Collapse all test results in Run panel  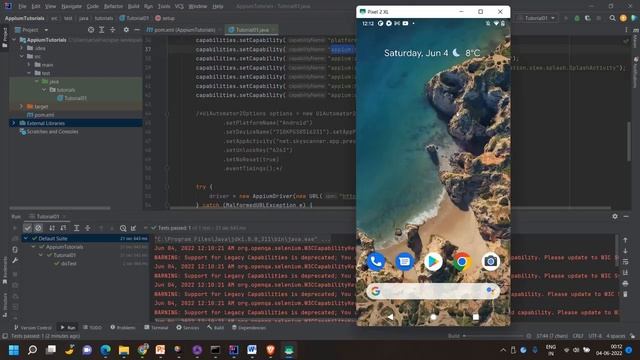click(x=87, y=228)
